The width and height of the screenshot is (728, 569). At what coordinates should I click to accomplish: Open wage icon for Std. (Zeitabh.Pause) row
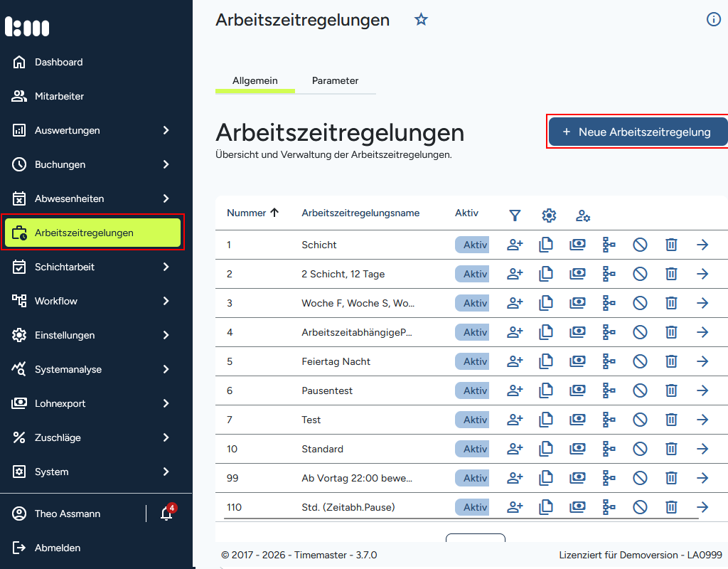(577, 506)
